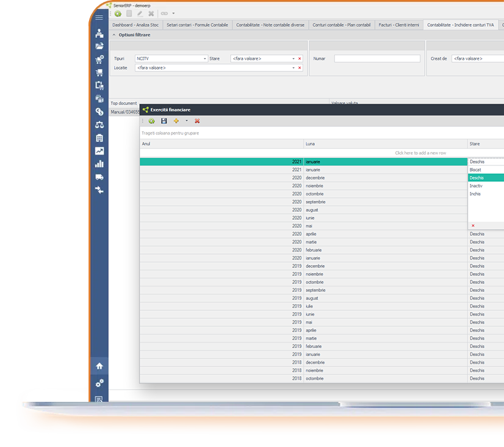Click the trend line chart sidebar icon

coord(99,151)
